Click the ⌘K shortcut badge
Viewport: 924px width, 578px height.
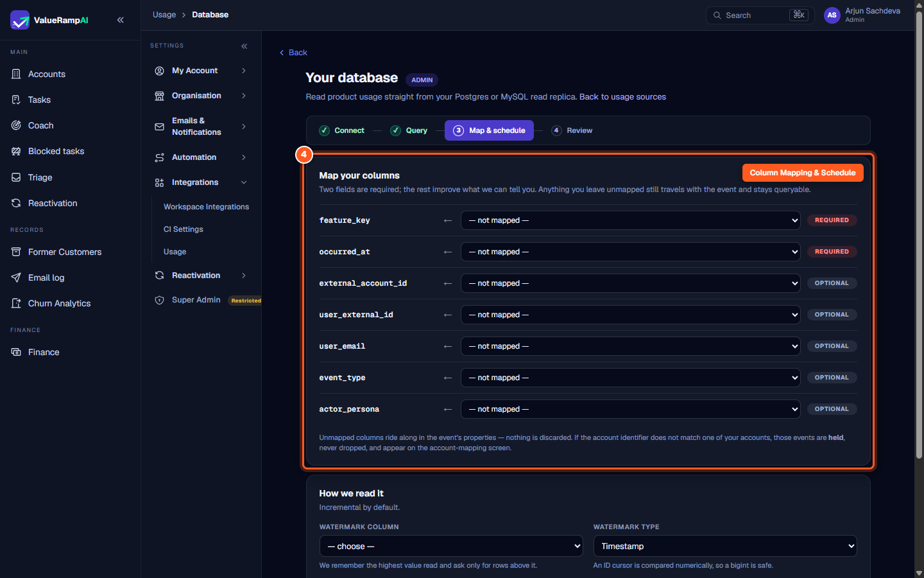(799, 15)
